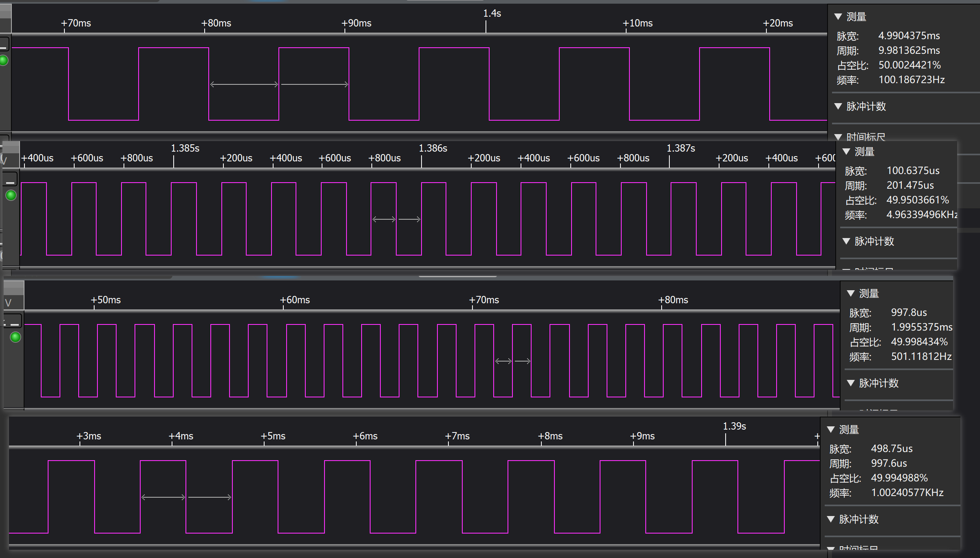Viewport: 980px width, 558px height.
Task: Collapse 测量 section showing 1.00240577KHz
Action: pyautogui.click(x=831, y=430)
